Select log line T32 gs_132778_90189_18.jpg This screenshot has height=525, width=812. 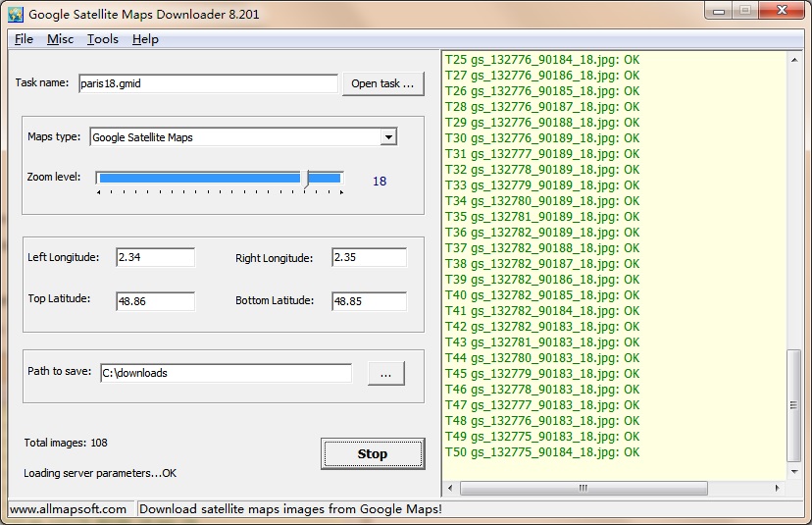(542, 170)
